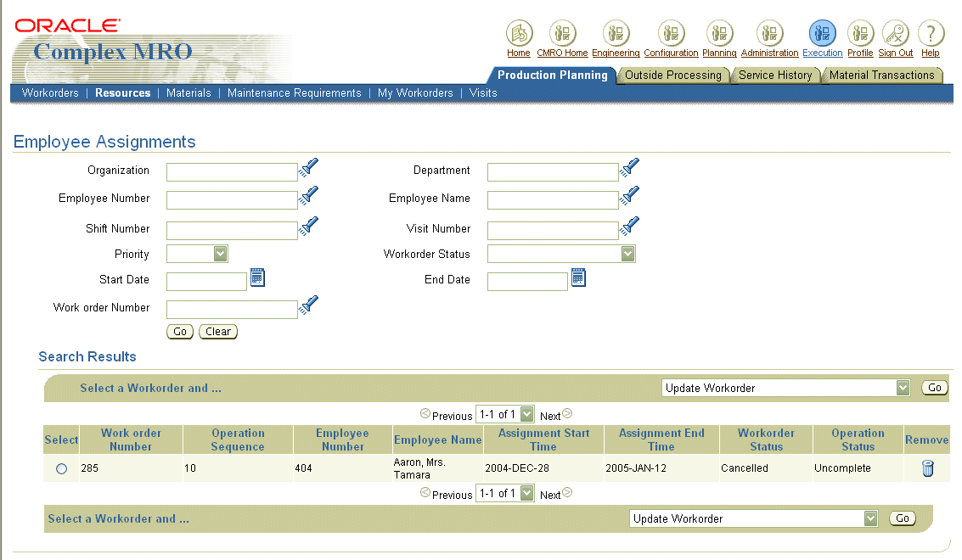The height and width of the screenshot is (560, 962).
Task: Click Next arrow icon above the table
Action: click(x=567, y=413)
